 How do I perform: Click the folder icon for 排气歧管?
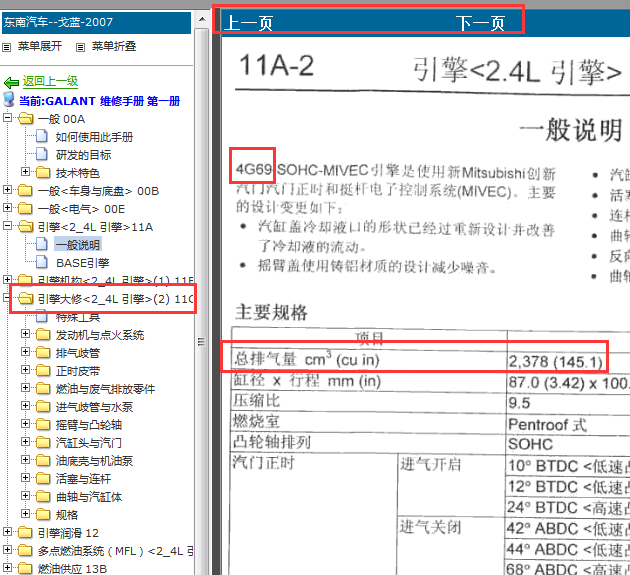pos(43,352)
